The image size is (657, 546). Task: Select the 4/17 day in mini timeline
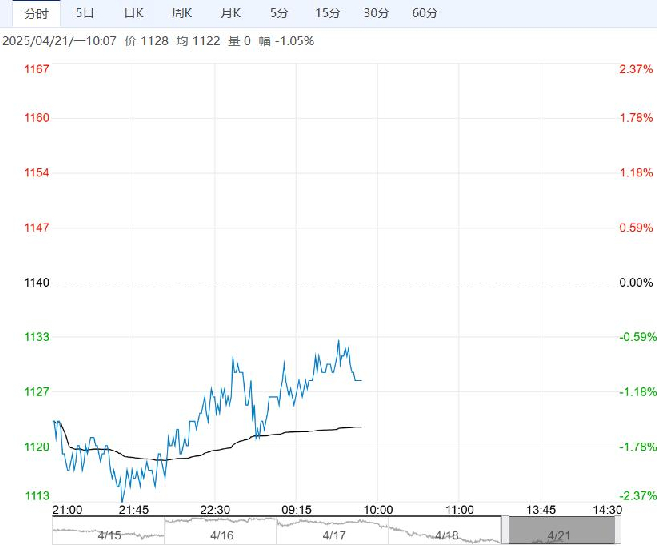coord(333,531)
